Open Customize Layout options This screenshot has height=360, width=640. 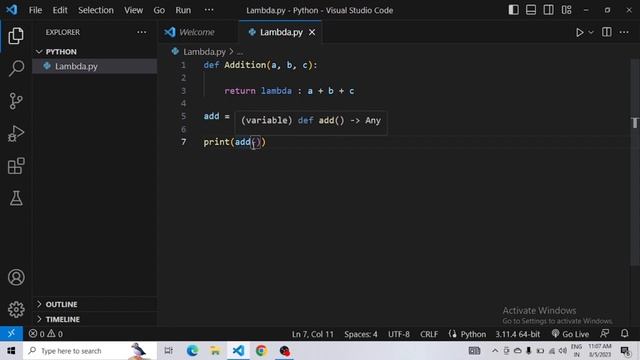[567, 10]
